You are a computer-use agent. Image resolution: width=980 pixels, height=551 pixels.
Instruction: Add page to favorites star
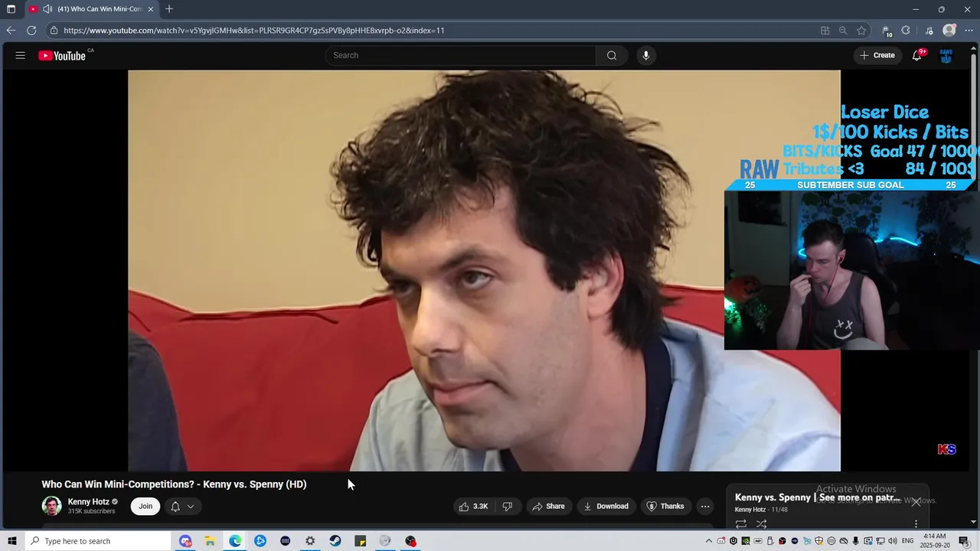click(861, 31)
